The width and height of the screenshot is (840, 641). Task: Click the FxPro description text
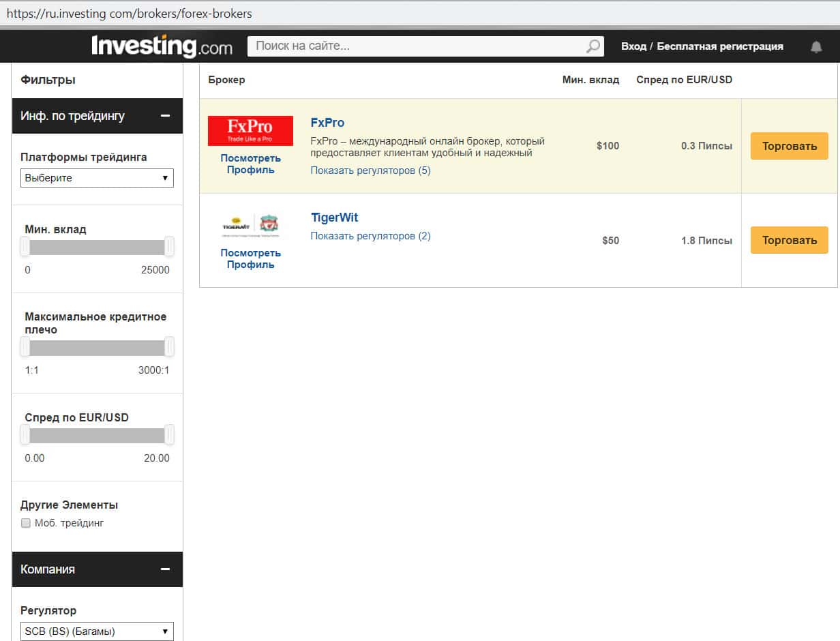click(427, 147)
